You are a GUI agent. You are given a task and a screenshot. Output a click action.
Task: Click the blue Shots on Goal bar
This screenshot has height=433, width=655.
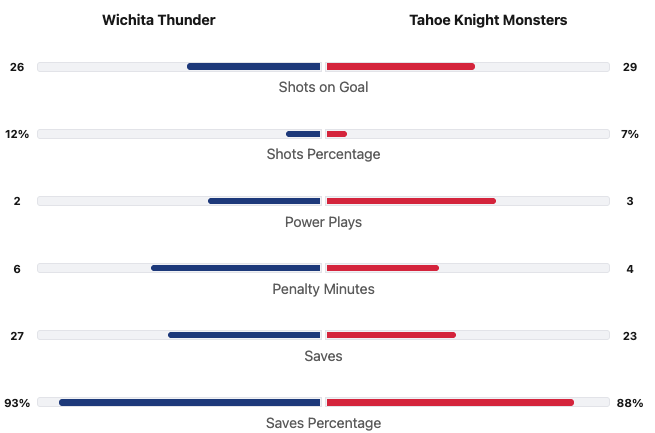tap(254, 67)
